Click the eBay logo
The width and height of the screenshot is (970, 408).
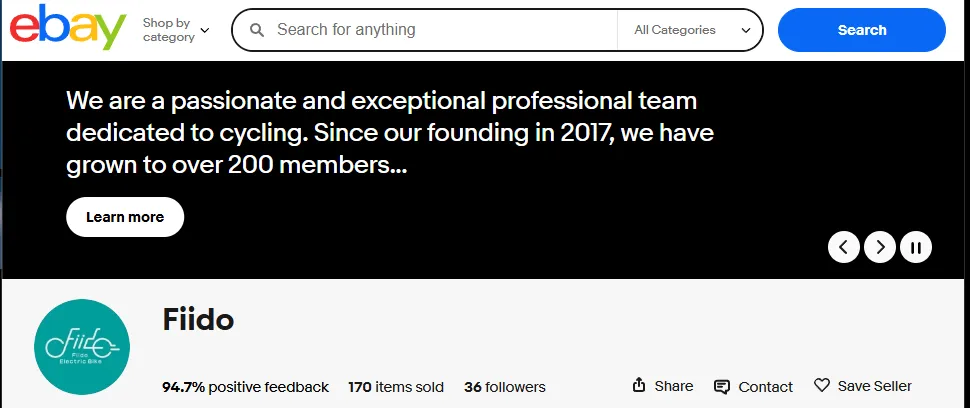point(68,28)
